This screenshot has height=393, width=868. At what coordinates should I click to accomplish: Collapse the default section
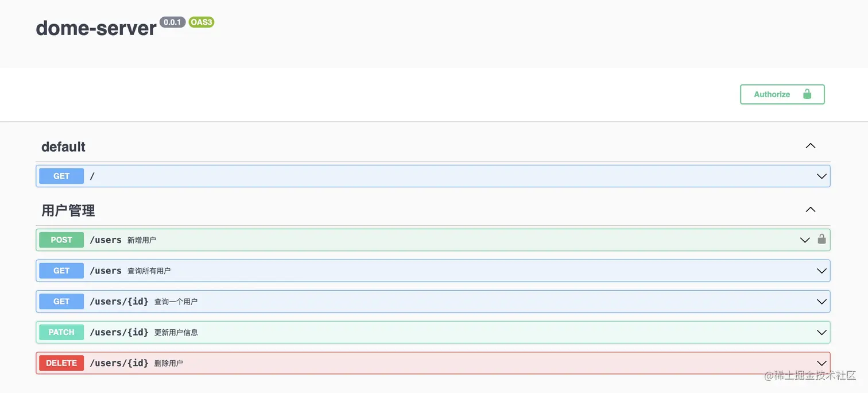[x=811, y=146]
